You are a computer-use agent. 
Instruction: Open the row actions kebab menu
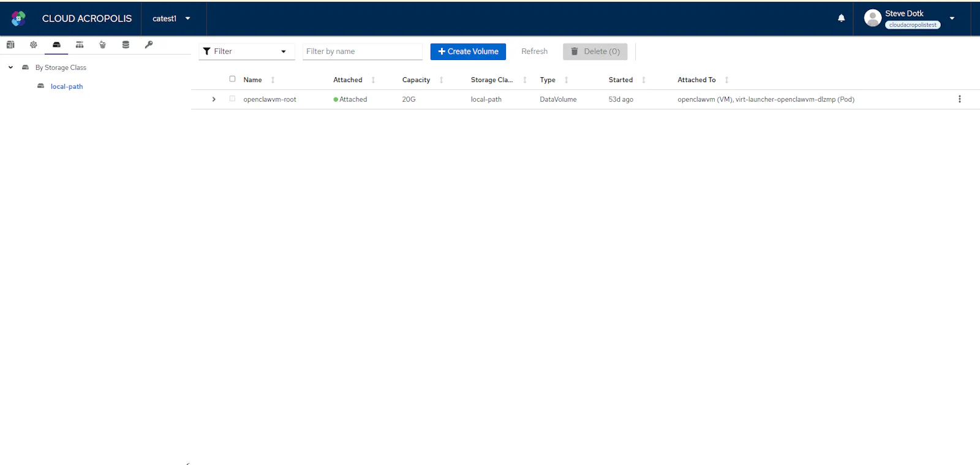tap(959, 99)
